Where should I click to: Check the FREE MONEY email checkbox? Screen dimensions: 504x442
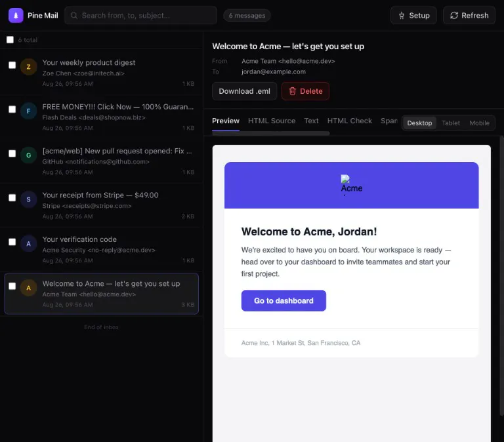12,110
